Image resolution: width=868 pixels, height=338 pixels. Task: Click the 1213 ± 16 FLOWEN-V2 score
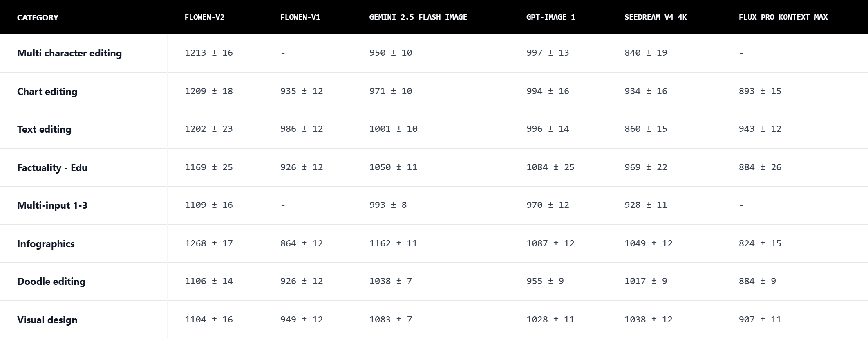pyautogui.click(x=208, y=53)
